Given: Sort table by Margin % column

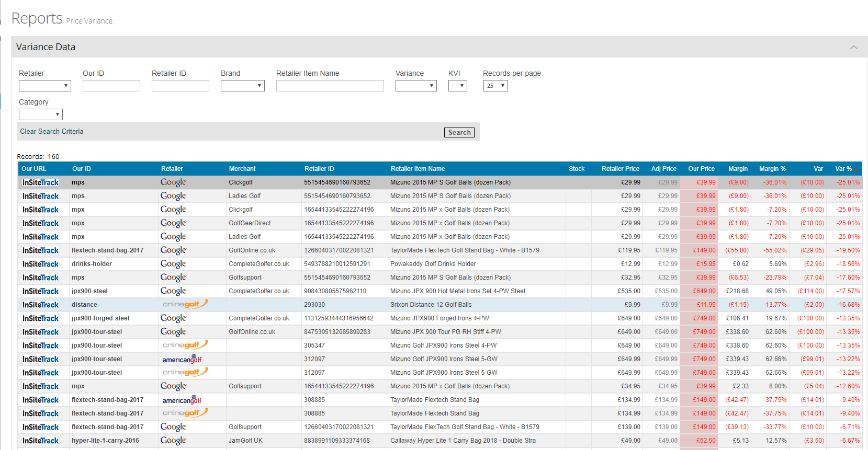Looking at the screenshot, I should point(773,169).
